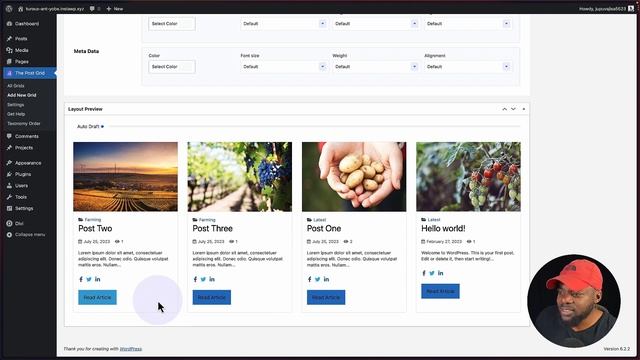The height and width of the screenshot is (360, 640).
Task: Click Farming category on Post Two
Action: point(93,220)
